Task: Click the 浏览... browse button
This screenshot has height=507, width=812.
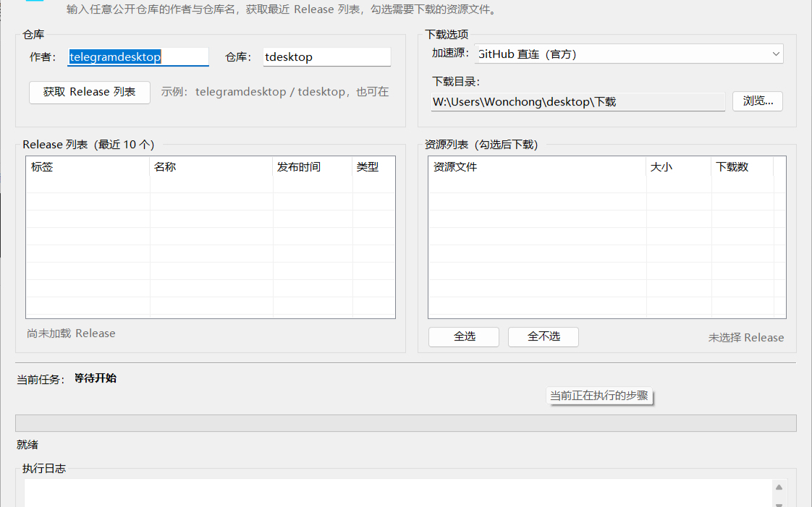Action: tap(758, 101)
